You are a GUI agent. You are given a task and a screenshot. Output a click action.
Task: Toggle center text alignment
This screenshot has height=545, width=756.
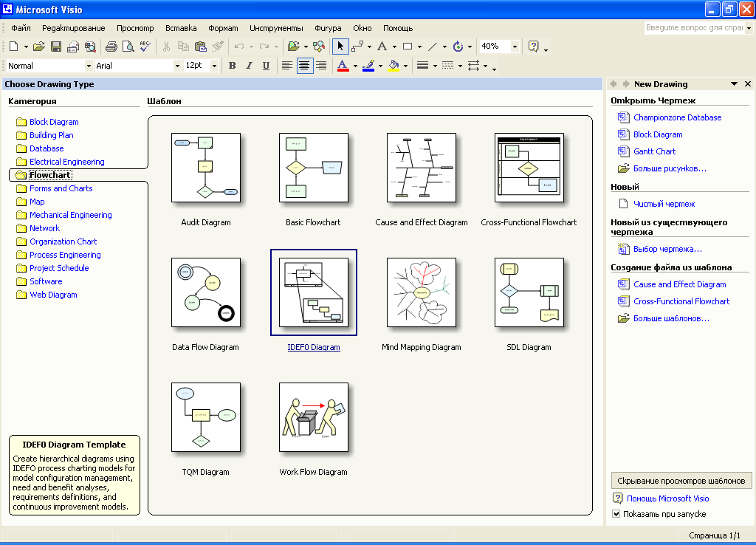(x=304, y=66)
